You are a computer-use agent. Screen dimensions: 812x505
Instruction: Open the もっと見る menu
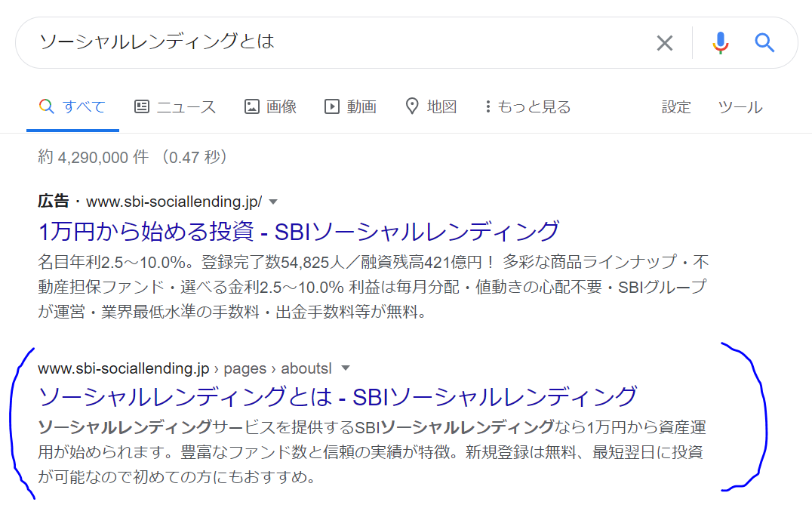(527, 106)
